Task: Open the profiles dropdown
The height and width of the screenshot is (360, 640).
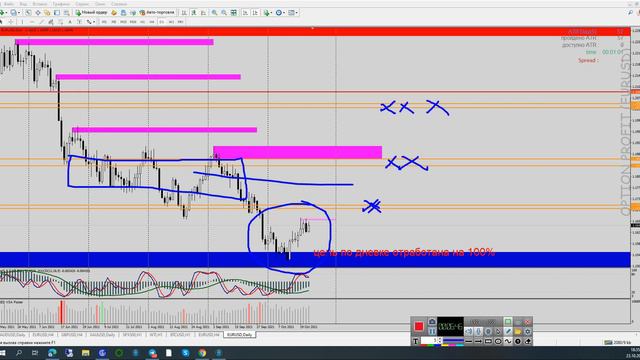Action: pos(15,13)
